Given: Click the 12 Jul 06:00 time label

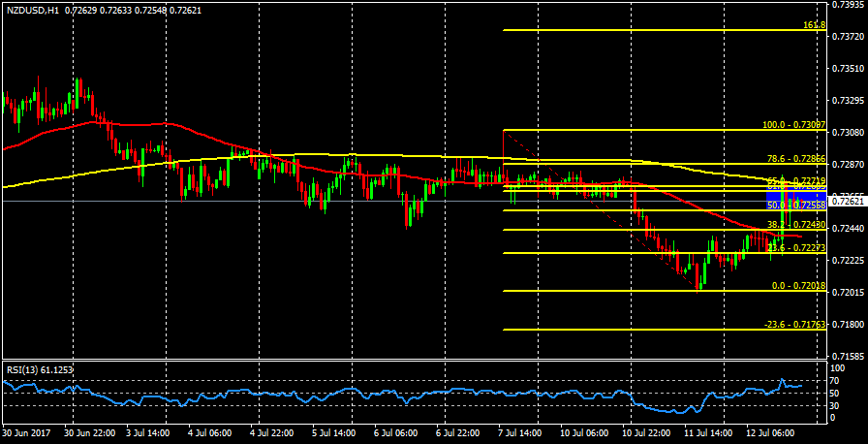Looking at the screenshot, I should 771,434.
